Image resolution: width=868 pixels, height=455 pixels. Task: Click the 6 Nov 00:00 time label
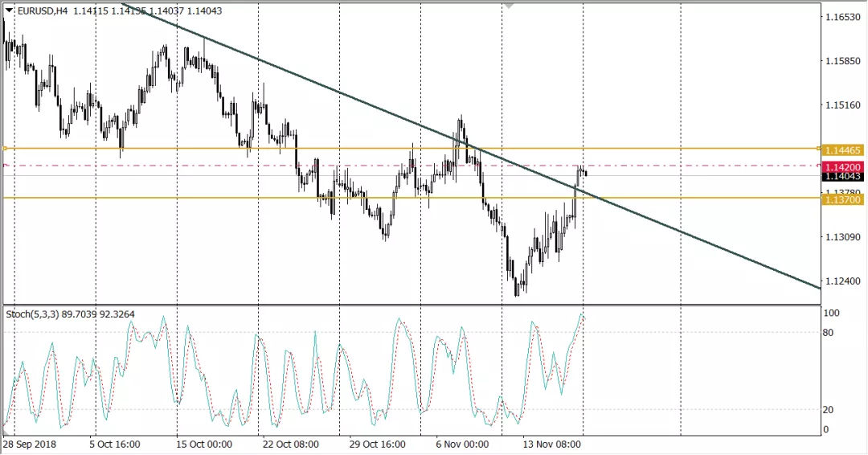[461, 445]
